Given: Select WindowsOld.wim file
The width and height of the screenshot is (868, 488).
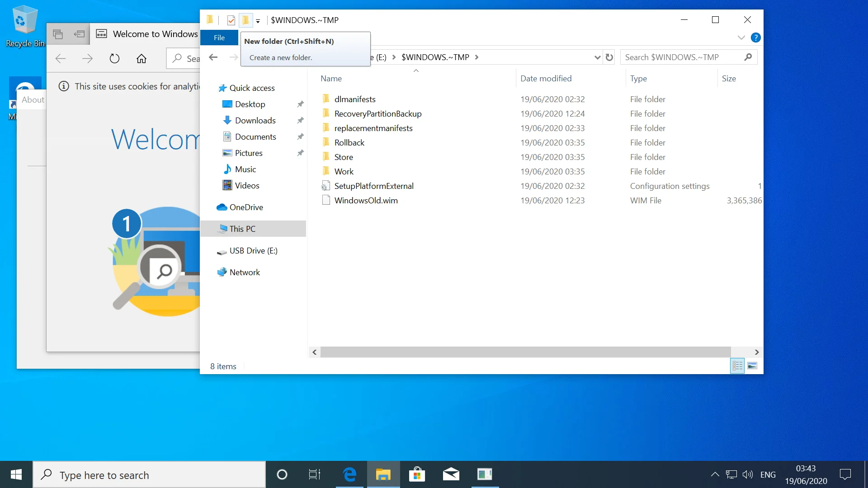Looking at the screenshot, I should click(x=366, y=200).
